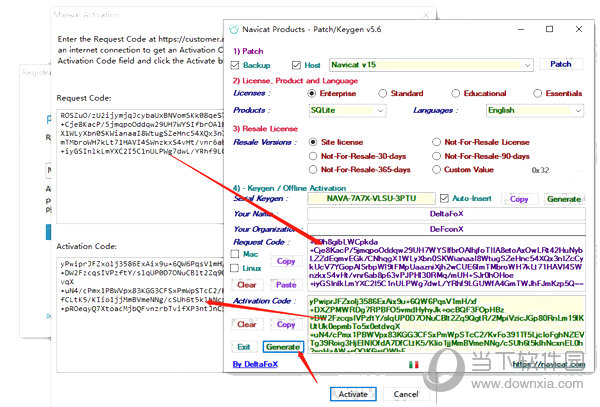The height and width of the screenshot is (407, 600).
Task: Click the Your Organization field DeFconX
Action: coord(446,229)
